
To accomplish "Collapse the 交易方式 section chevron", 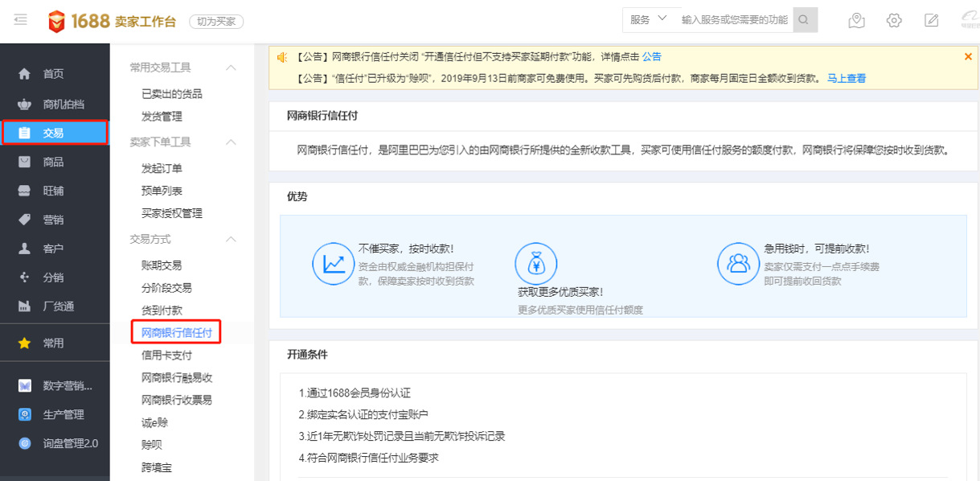I will pyautogui.click(x=231, y=240).
